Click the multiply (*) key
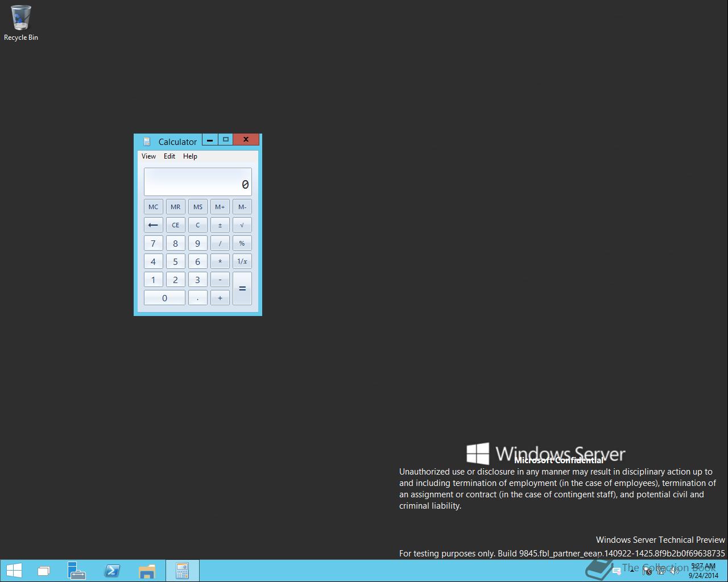The height and width of the screenshot is (582, 728). pyautogui.click(x=220, y=261)
